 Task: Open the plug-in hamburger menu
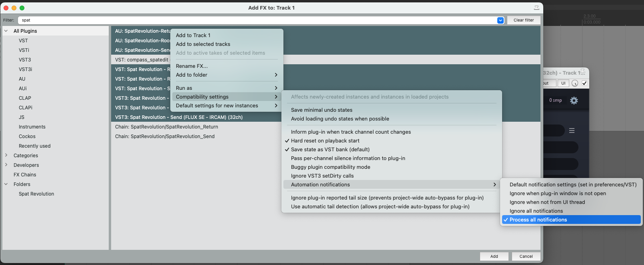click(x=572, y=131)
